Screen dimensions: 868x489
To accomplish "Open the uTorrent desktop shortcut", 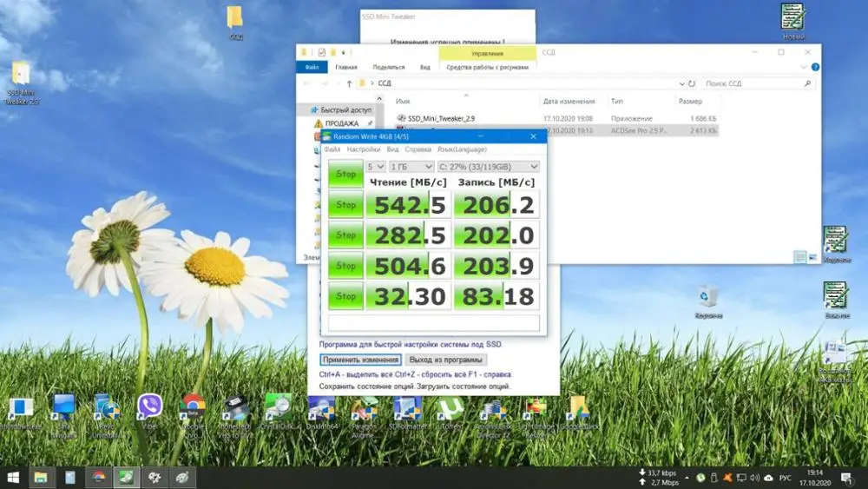I will pyautogui.click(x=450, y=411).
